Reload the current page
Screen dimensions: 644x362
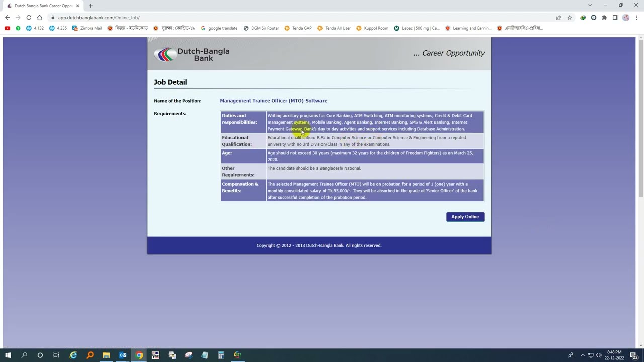29,18
